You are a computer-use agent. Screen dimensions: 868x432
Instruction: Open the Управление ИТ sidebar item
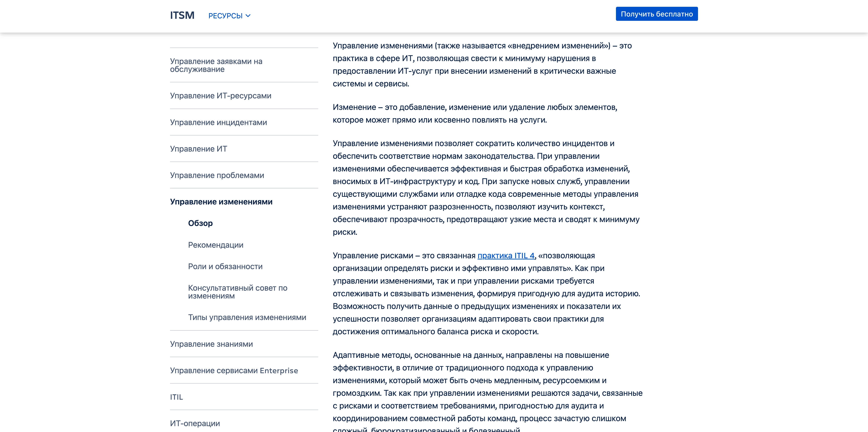click(x=198, y=149)
